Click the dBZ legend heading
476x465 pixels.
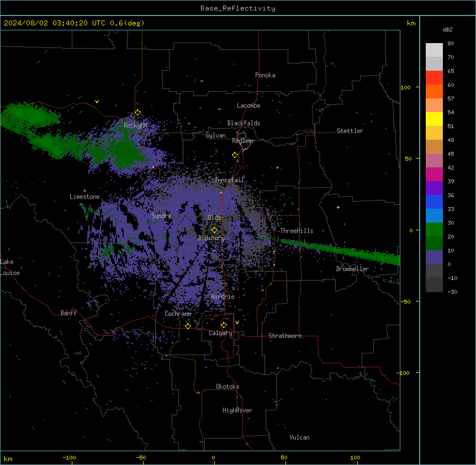click(447, 29)
